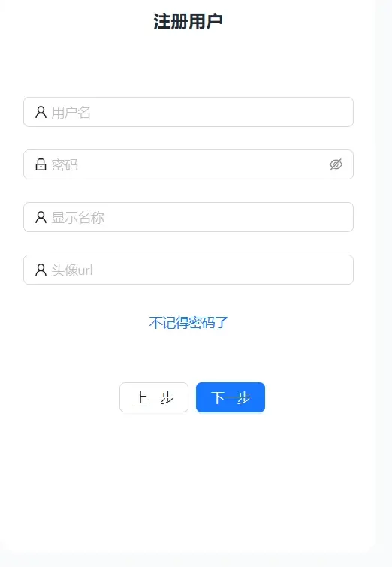The height and width of the screenshot is (567, 392).
Task: Focus the 密码 input field
Action: pos(188,164)
